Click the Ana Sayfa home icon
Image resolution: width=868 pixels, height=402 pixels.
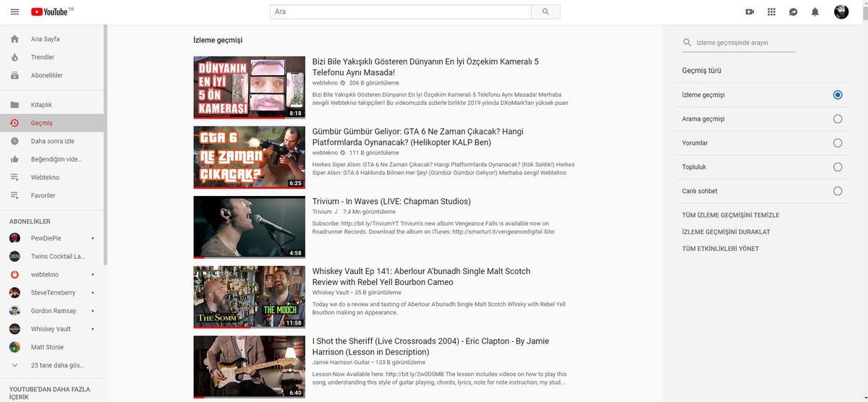[x=14, y=39]
